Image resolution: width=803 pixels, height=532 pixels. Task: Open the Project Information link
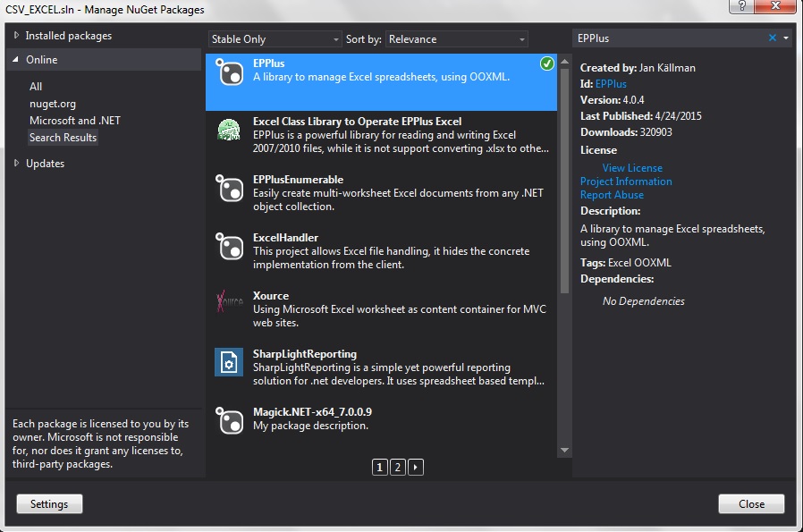(x=626, y=182)
